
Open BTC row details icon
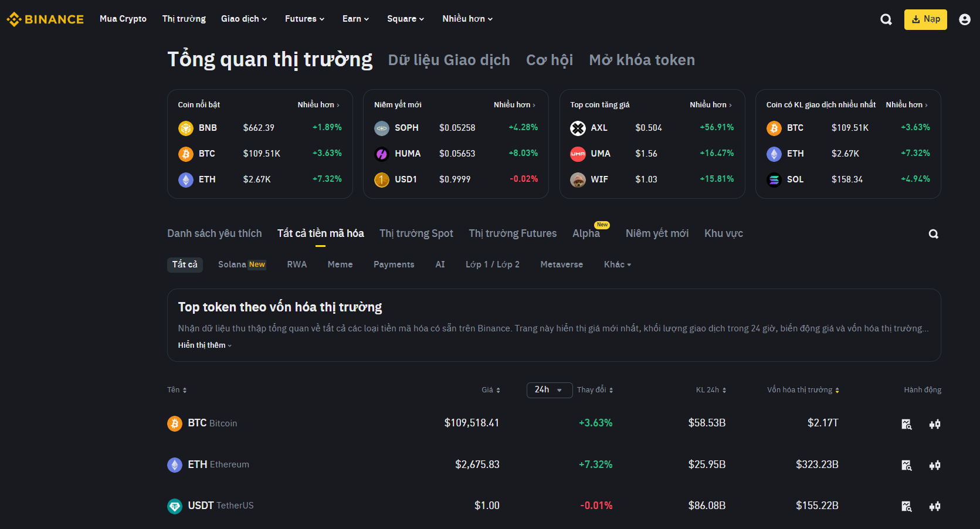point(907,424)
